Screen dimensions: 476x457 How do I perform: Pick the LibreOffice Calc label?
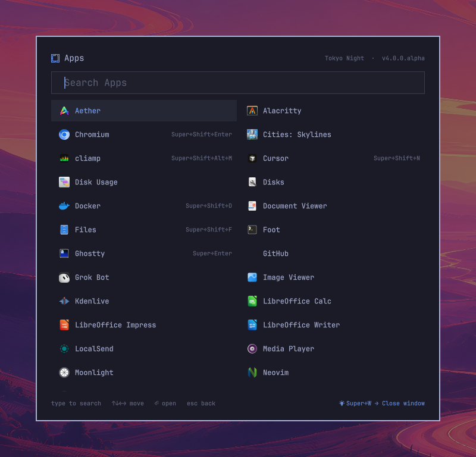coord(297,301)
